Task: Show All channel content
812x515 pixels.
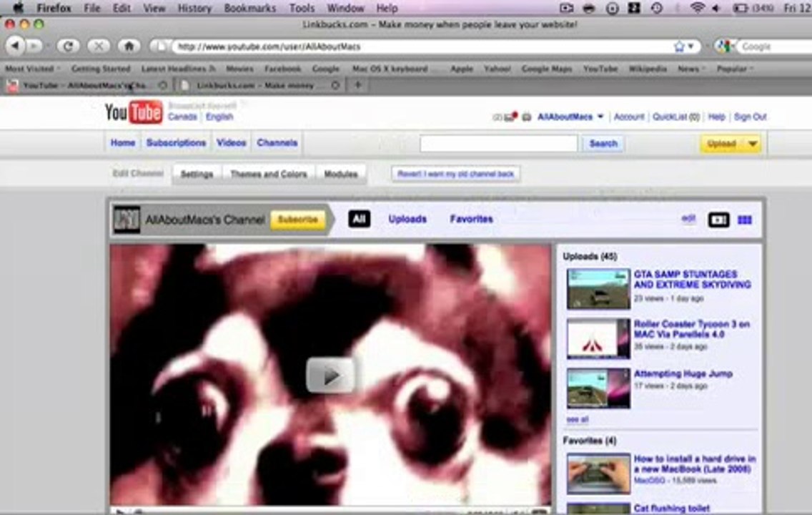Action: point(359,219)
